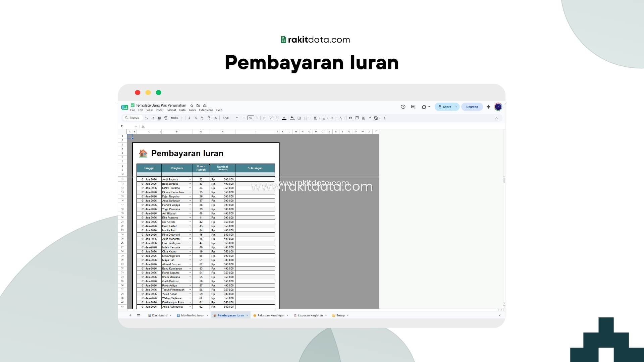Open the Andi Saputra resident dropdown
Viewport: 644px width, 362px height.
190,180
